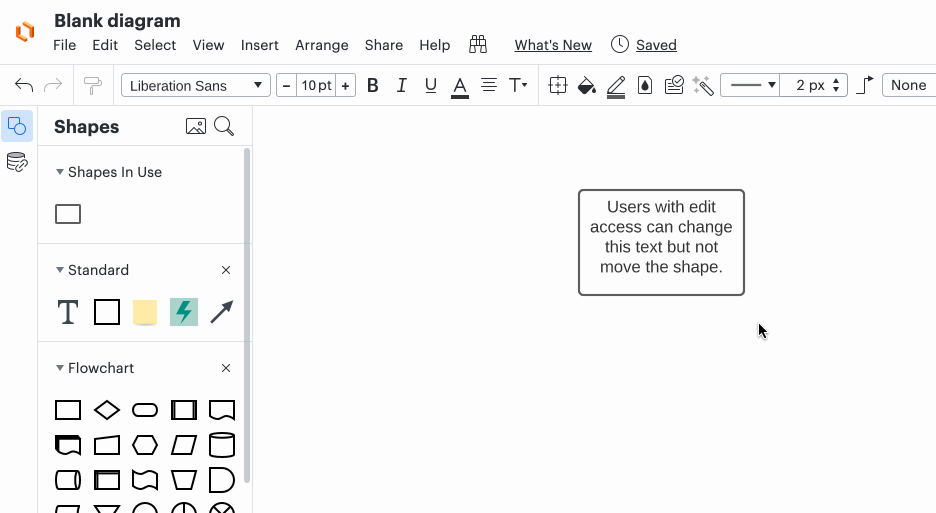Click the 10 pt font size field
This screenshot has height=513, width=936.
[316, 85]
